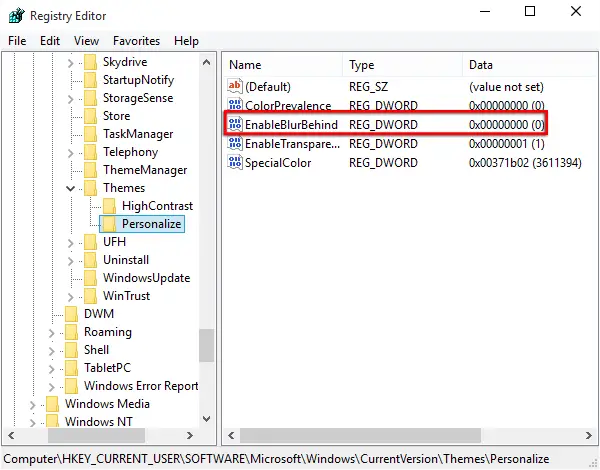
Task: Click the ColorPrevalence DWORD icon
Action: [235, 105]
